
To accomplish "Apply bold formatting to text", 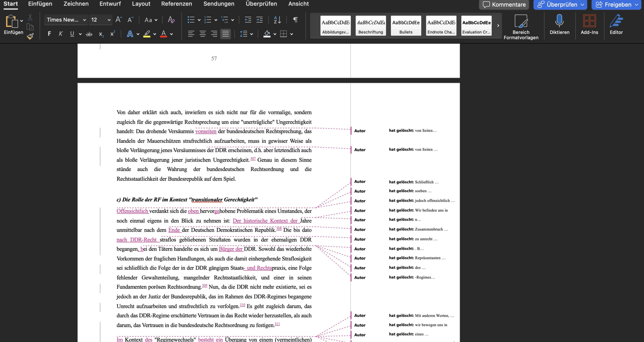I will 49,33.
